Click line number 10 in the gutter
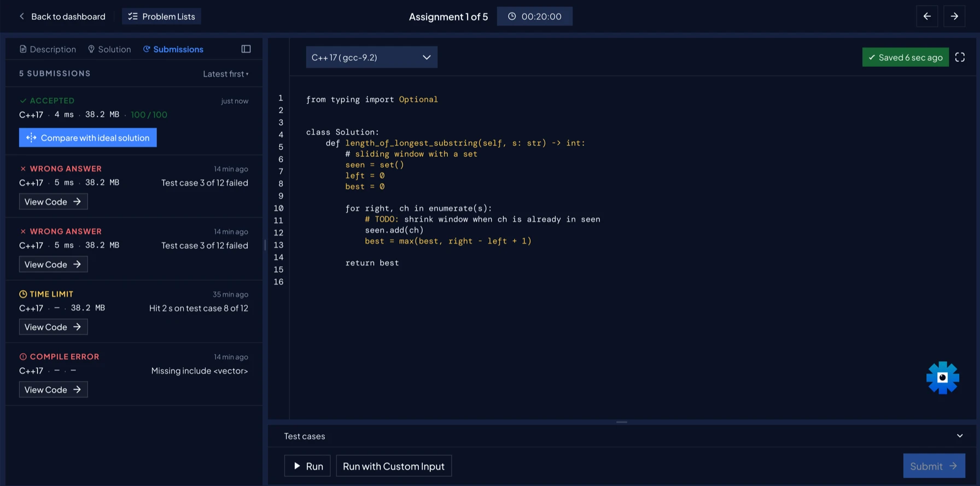 point(278,208)
